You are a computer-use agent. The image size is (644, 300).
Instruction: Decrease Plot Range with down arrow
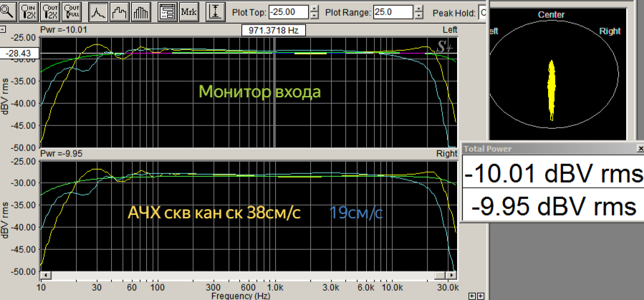[419, 15]
